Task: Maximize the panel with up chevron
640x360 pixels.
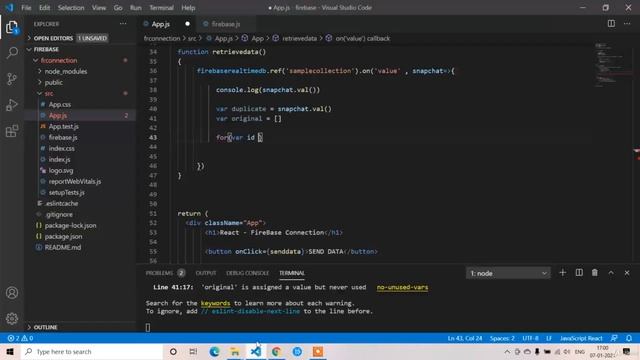Action: coord(611,273)
